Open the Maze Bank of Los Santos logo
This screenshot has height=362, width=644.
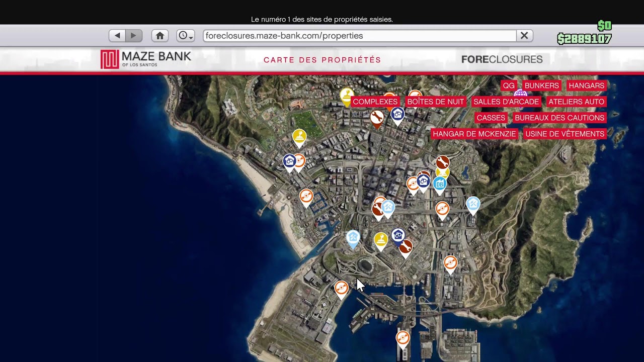(x=146, y=59)
